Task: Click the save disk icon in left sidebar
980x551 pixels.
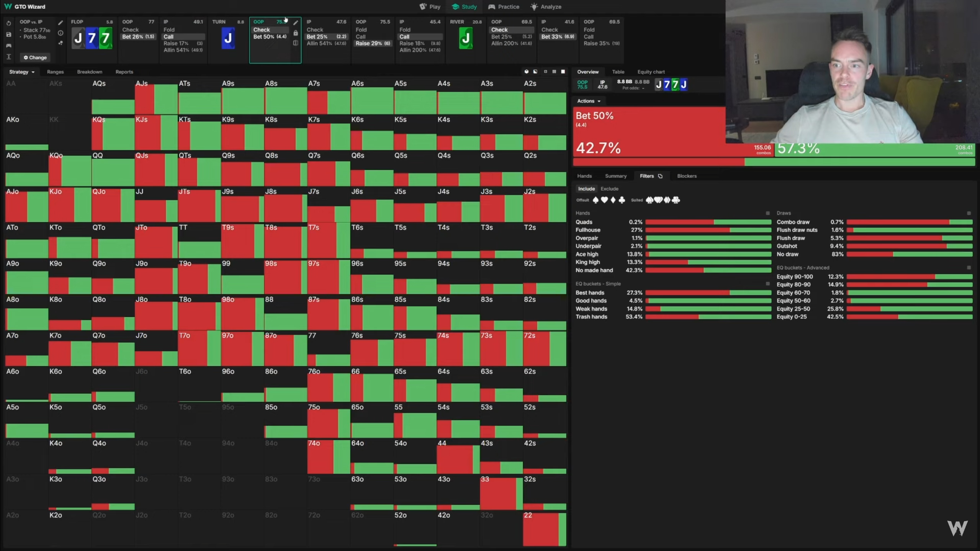Action: click(x=8, y=34)
